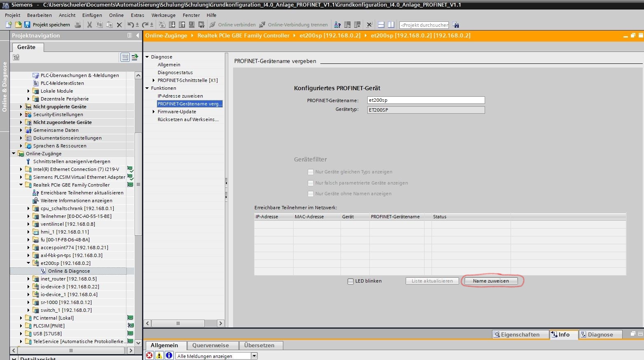Click the undo arrow icon
Screen dimensions: 644x360
[x=130, y=25]
